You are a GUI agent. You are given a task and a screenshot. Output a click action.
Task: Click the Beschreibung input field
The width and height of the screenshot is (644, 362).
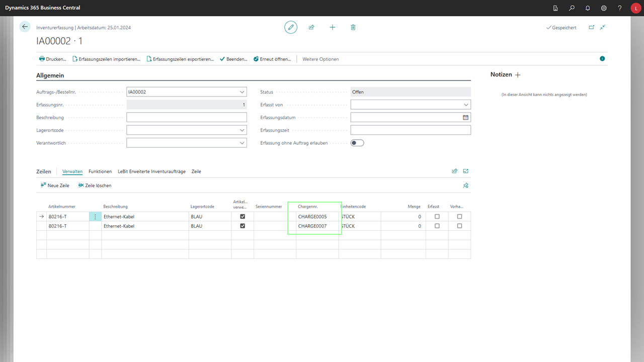187,117
